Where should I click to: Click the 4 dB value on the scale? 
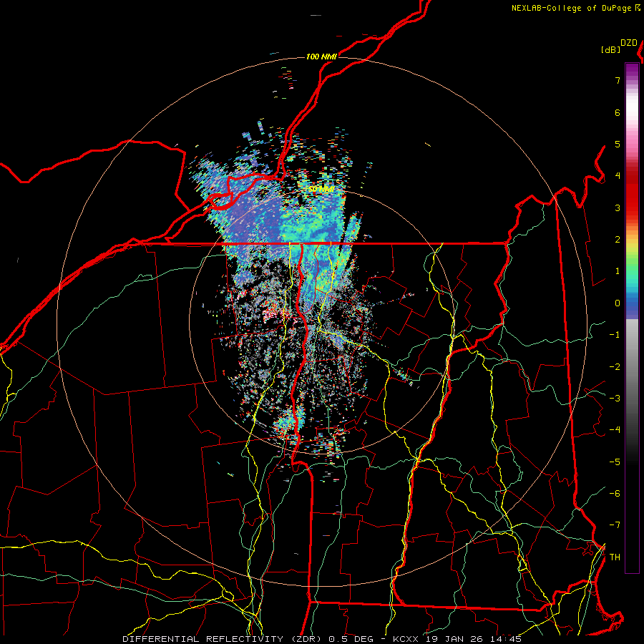click(618, 176)
